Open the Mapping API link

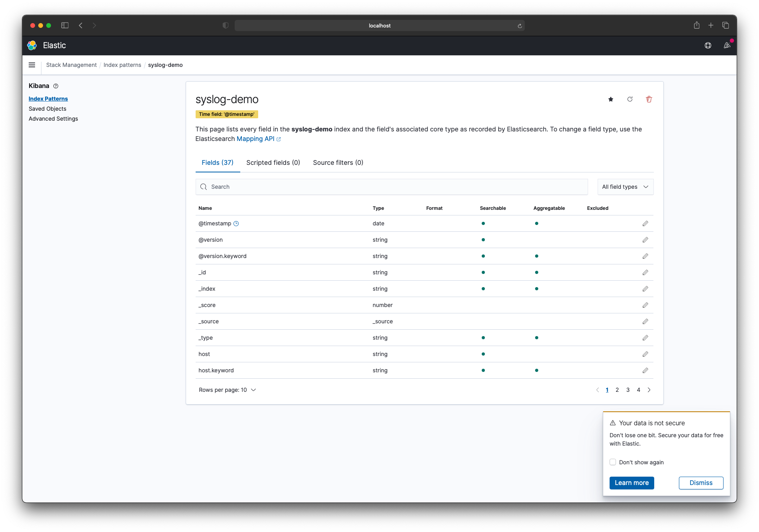click(x=259, y=139)
